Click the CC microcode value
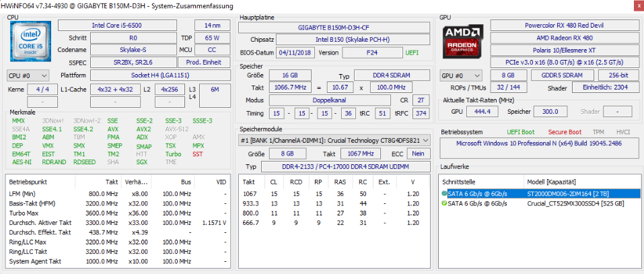Viewport: 644px width, 274px height. pyautogui.click(x=213, y=50)
